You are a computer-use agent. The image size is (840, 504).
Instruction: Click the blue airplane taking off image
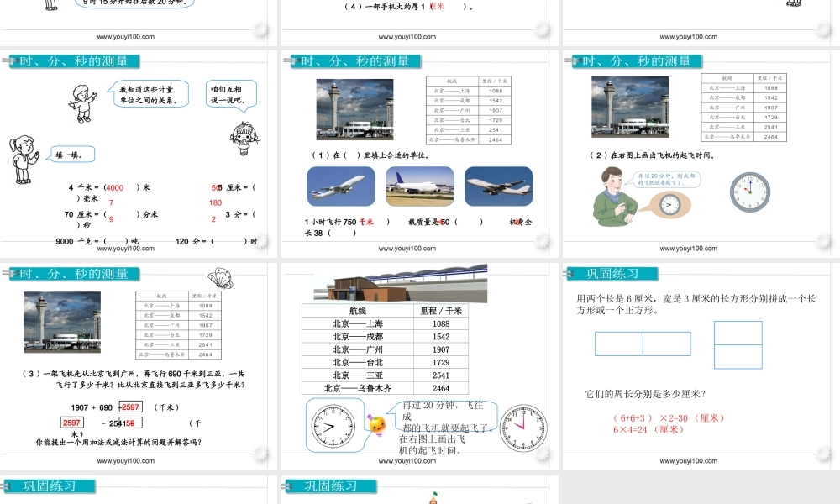click(x=340, y=186)
